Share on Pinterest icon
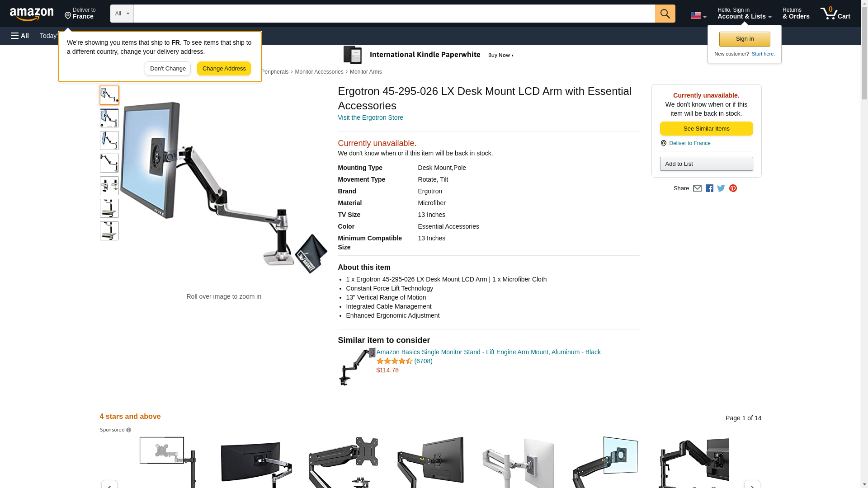The height and width of the screenshot is (488, 868). (x=733, y=188)
